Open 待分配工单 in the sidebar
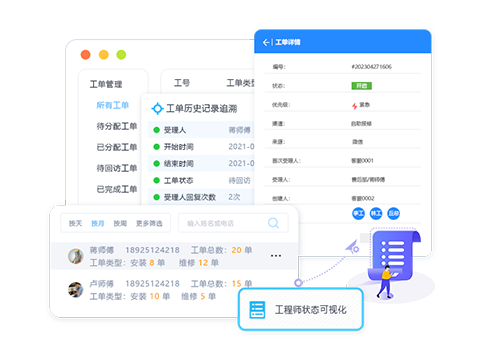The height and width of the screenshot is (360, 480). pos(117,126)
